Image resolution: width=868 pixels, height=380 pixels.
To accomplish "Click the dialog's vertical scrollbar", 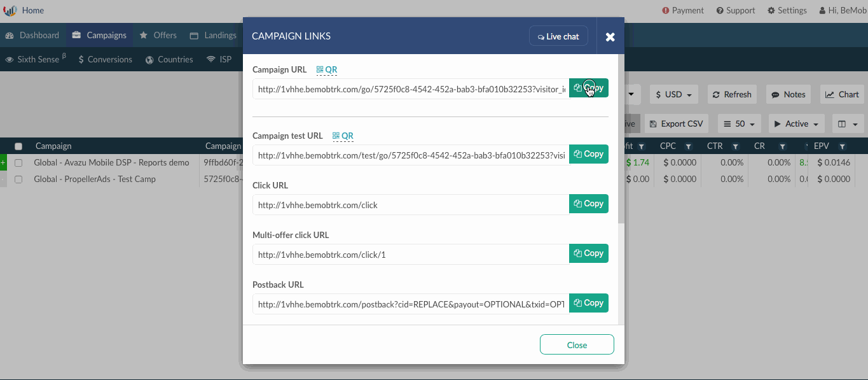I will coord(621,139).
